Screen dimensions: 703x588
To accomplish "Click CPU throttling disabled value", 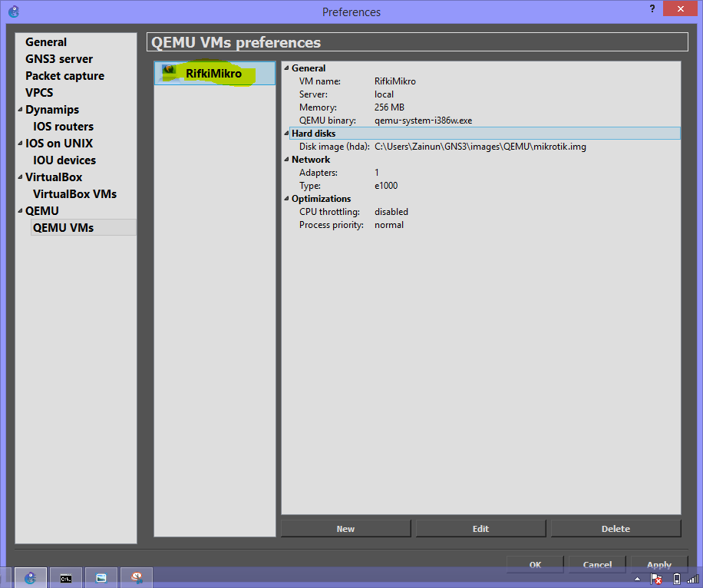I will [x=391, y=212].
